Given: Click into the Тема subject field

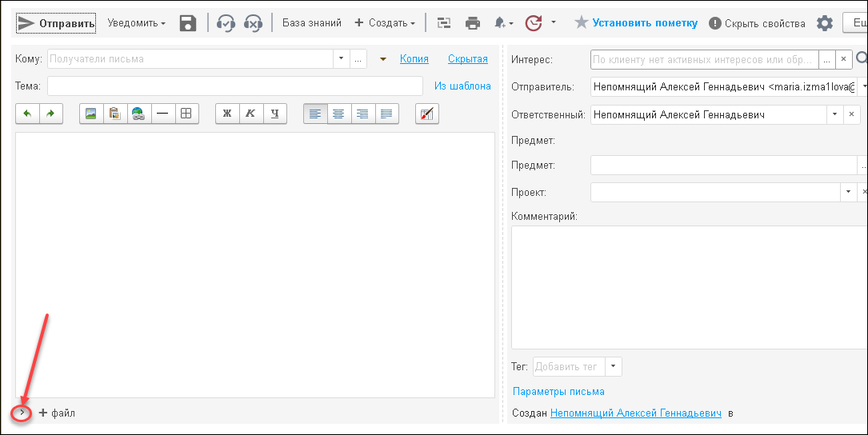Looking at the screenshot, I should click(234, 86).
